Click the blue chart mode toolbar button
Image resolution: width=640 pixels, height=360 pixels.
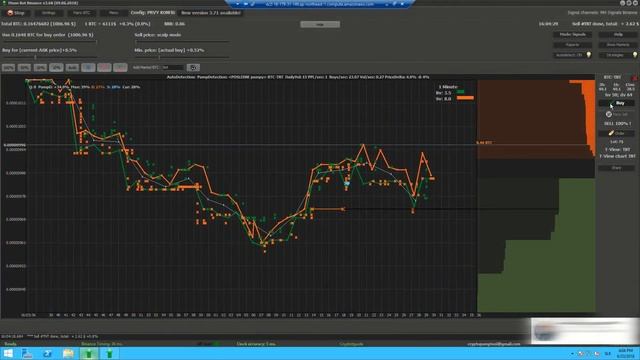(88, 67)
